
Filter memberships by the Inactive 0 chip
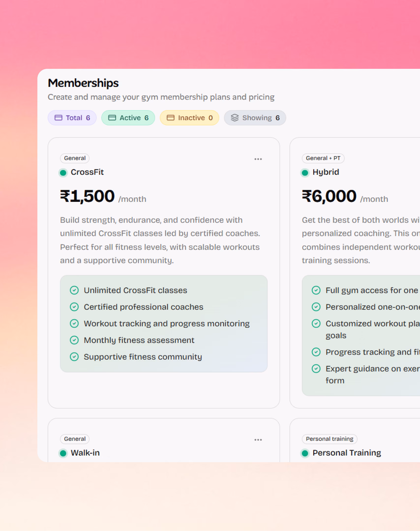189,118
